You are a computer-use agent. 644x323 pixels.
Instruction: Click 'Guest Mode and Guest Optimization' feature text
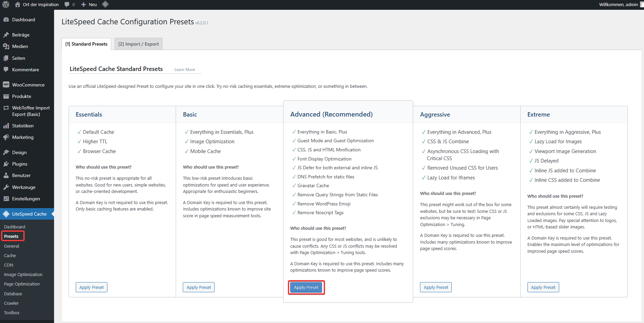336,141
